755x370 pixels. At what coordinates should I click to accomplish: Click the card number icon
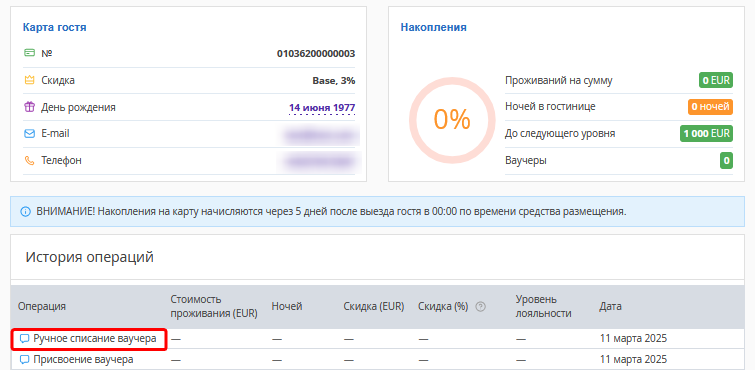coord(29,53)
